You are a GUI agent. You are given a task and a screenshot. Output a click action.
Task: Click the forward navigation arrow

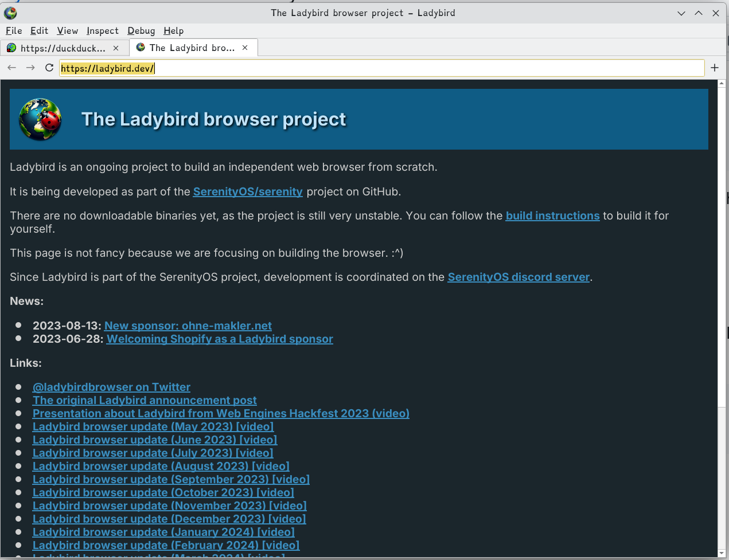pyautogui.click(x=30, y=68)
